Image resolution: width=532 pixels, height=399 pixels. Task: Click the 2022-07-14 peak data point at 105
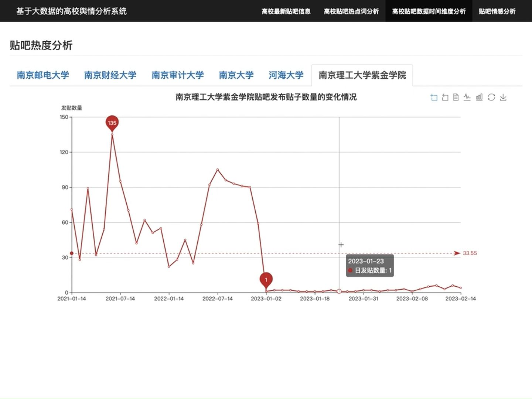coord(218,170)
